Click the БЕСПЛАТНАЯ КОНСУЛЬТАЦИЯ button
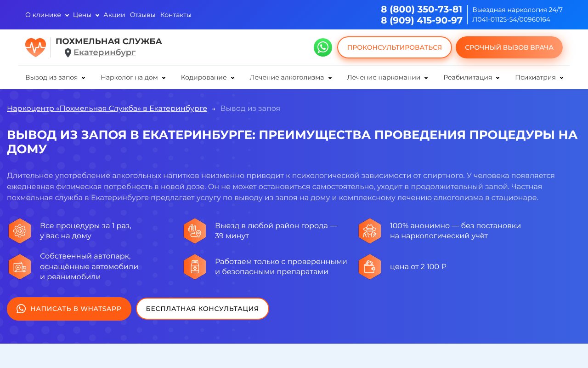 (203, 309)
